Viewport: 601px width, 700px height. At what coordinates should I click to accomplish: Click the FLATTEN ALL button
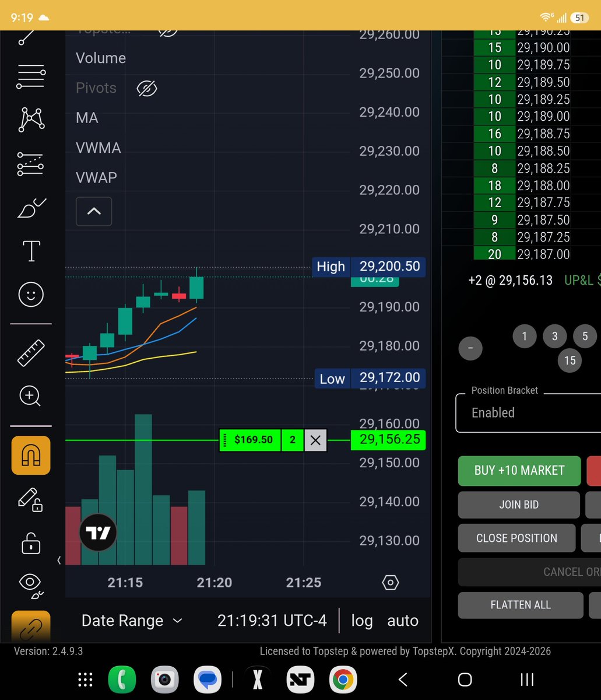[x=521, y=605]
